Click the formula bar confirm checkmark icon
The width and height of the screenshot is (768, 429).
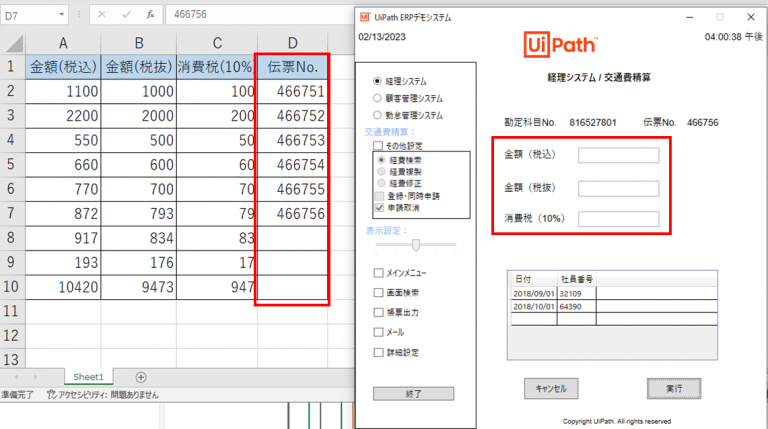pos(126,15)
